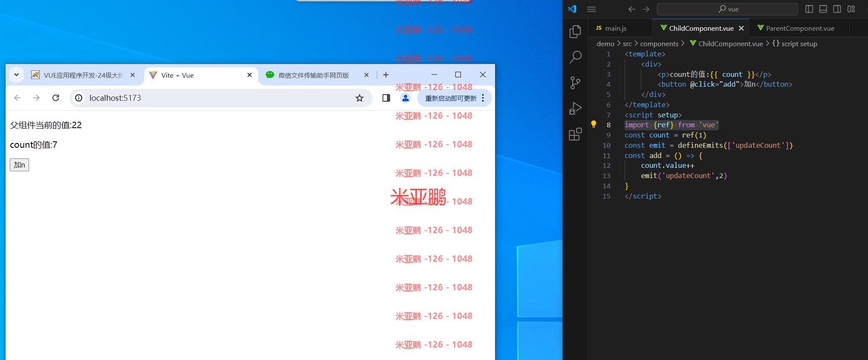868x360 pixels.
Task: Toggle bottom panel layout icon
Action: point(823,9)
